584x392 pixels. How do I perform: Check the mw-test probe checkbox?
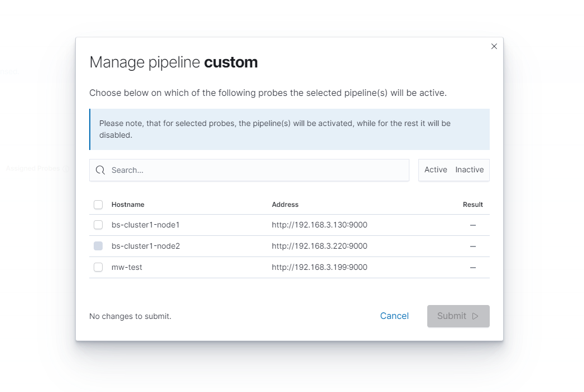tap(98, 267)
